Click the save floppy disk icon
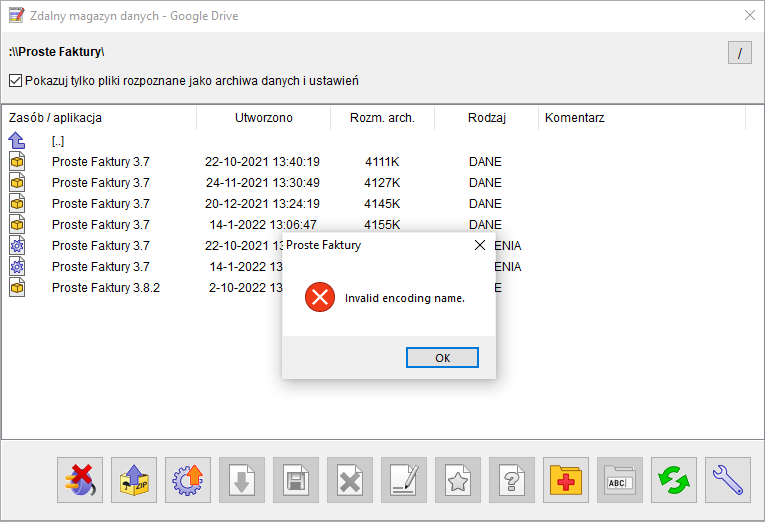Image resolution: width=765 pixels, height=522 pixels. [x=296, y=480]
